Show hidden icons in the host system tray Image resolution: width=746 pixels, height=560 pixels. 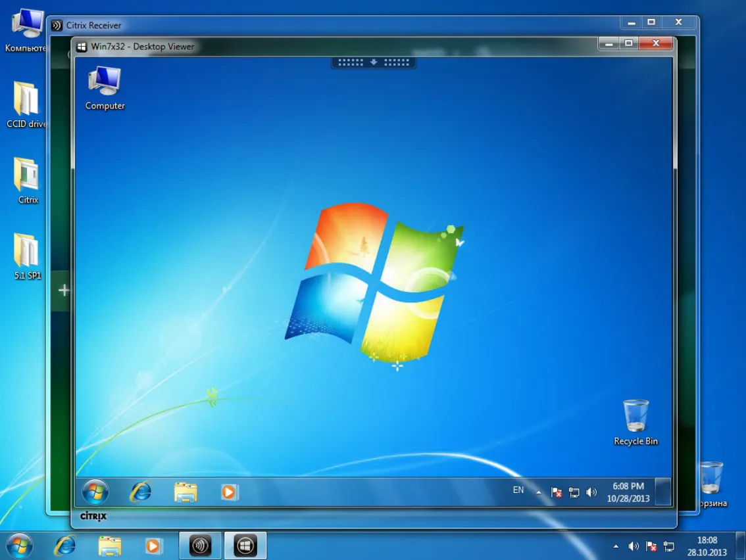616,547
